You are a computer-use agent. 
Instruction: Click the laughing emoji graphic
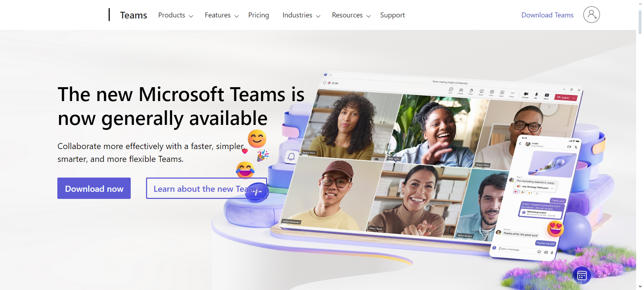click(245, 170)
